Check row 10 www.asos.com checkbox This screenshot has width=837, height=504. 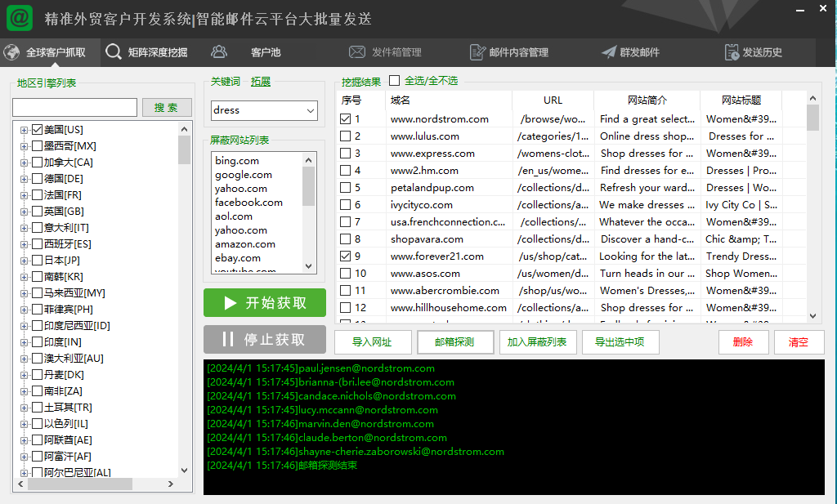pyautogui.click(x=346, y=273)
